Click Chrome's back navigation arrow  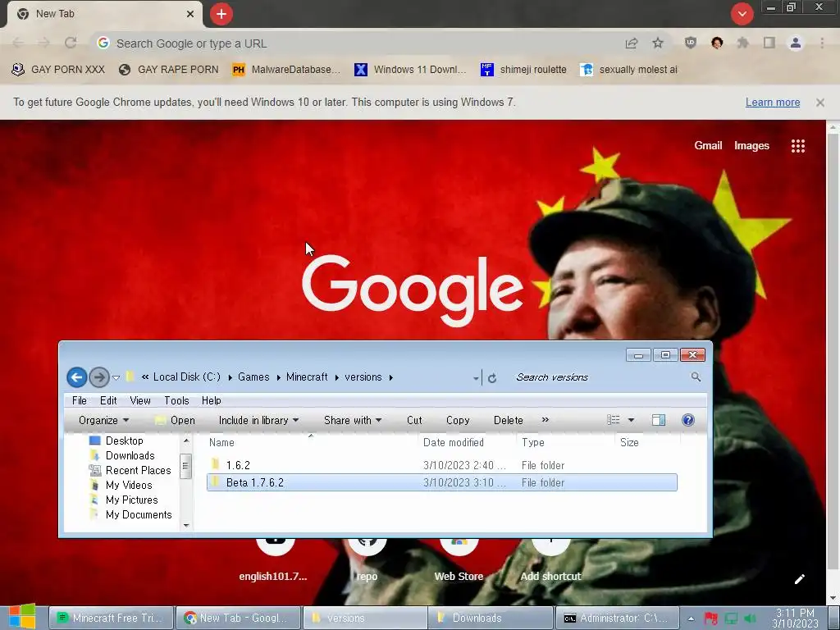[x=18, y=43]
